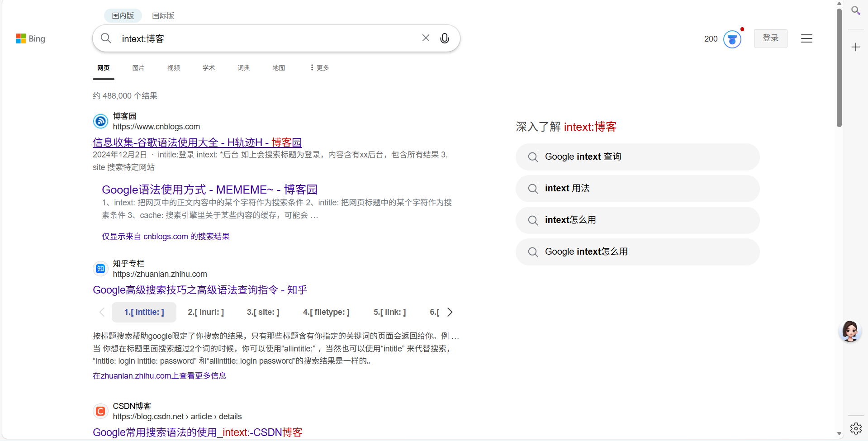The width and height of the screenshot is (868, 441).
Task: Click related search 'Google intext 查询'
Action: tap(637, 157)
